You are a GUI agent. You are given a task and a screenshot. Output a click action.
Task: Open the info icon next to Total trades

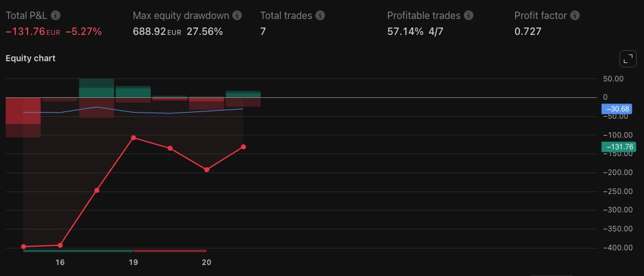320,15
